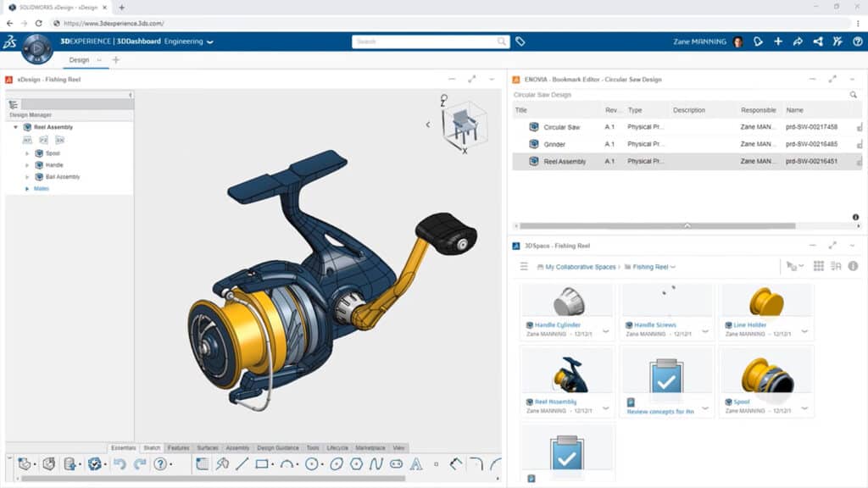
Task: Select the Polygon sketch tool
Action: 355,463
